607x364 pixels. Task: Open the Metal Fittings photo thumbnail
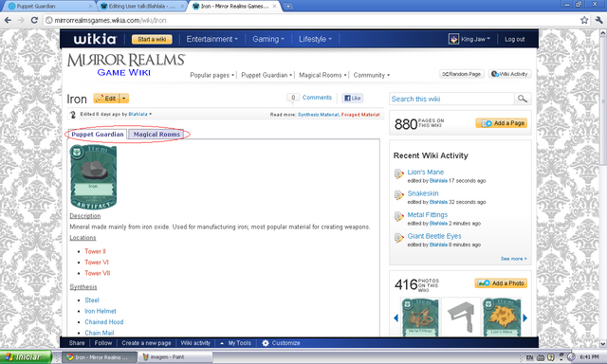420,317
